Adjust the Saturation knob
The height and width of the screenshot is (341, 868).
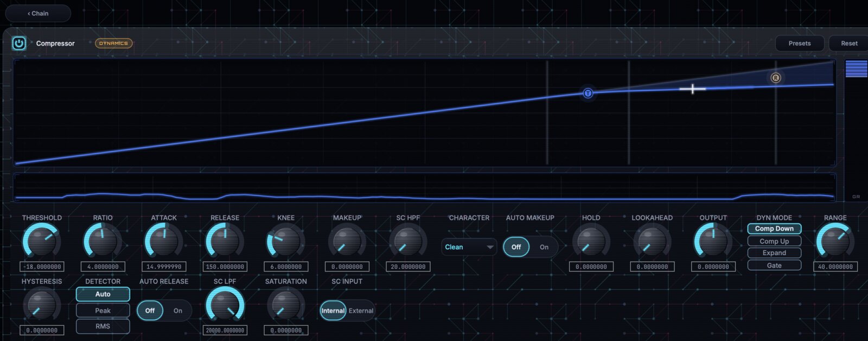[286, 305]
